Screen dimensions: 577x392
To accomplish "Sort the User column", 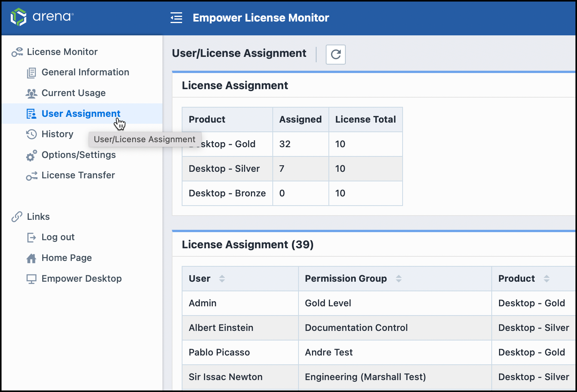I will coord(222,279).
